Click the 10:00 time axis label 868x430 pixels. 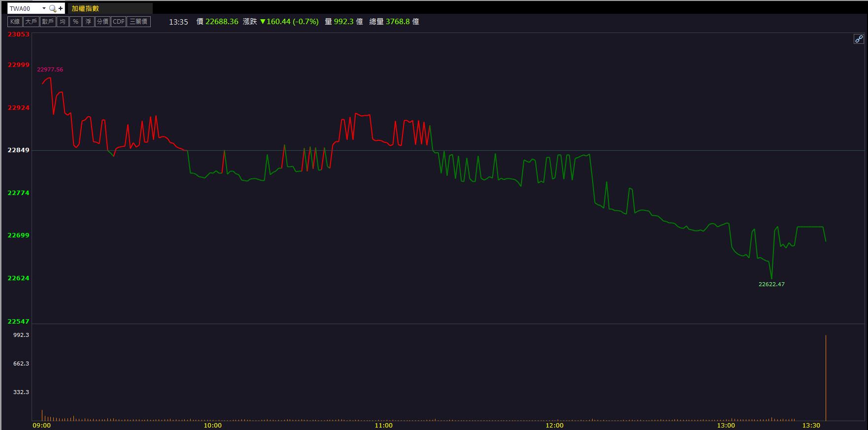click(x=213, y=425)
